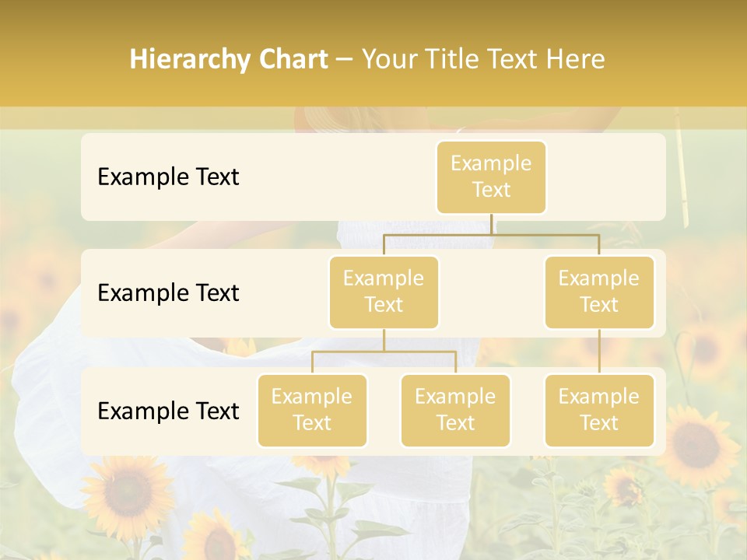Viewport: 747px width, 560px height.
Task: Select the first row's "Example Text" label
Action: [168, 177]
